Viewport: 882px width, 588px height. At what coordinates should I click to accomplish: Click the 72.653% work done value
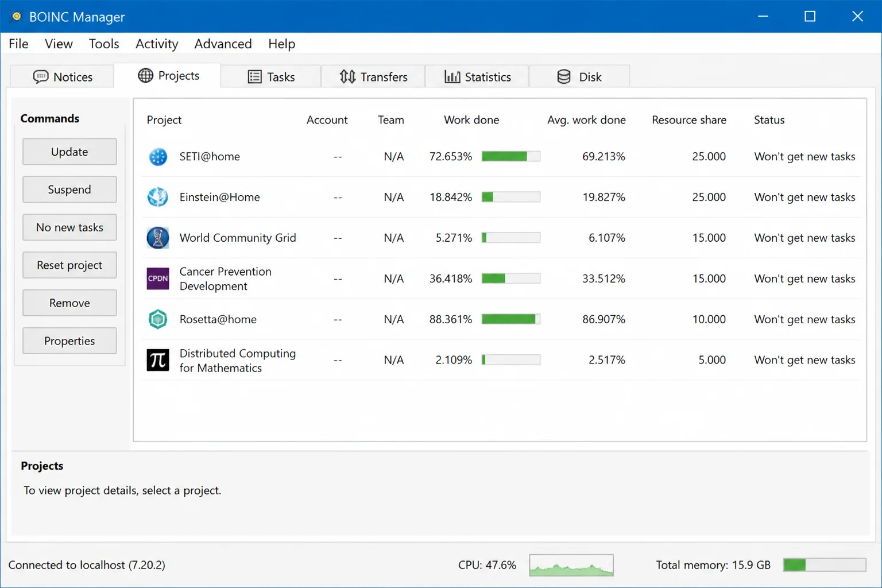click(451, 157)
